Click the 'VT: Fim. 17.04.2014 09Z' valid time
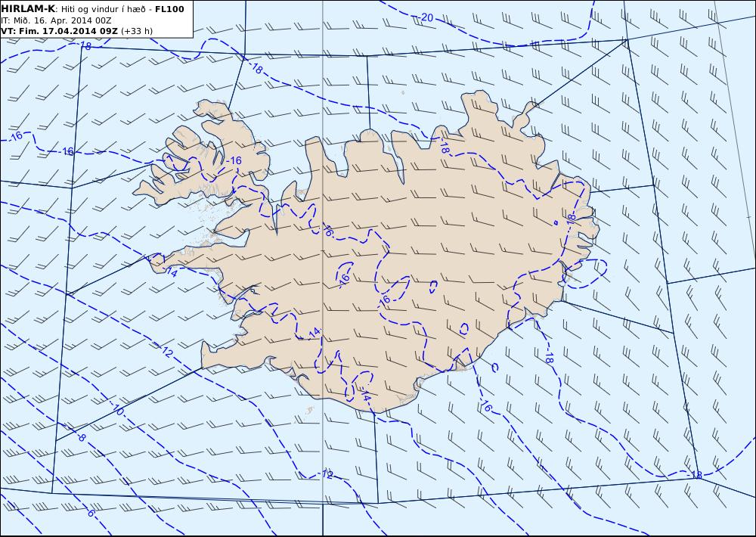The image size is (756, 537). click(x=59, y=31)
